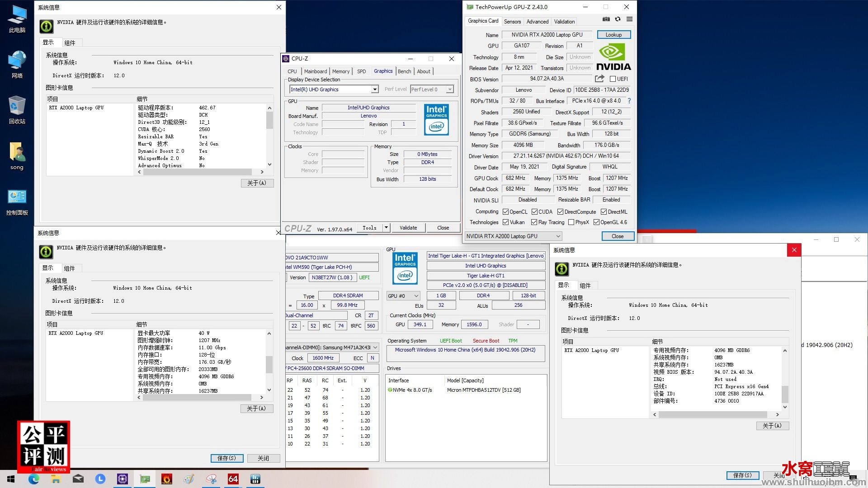The width and height of the screenshot is (868, 488).
Task: Open File Explorer from taskbar
Action: click(x=56, y=479)
